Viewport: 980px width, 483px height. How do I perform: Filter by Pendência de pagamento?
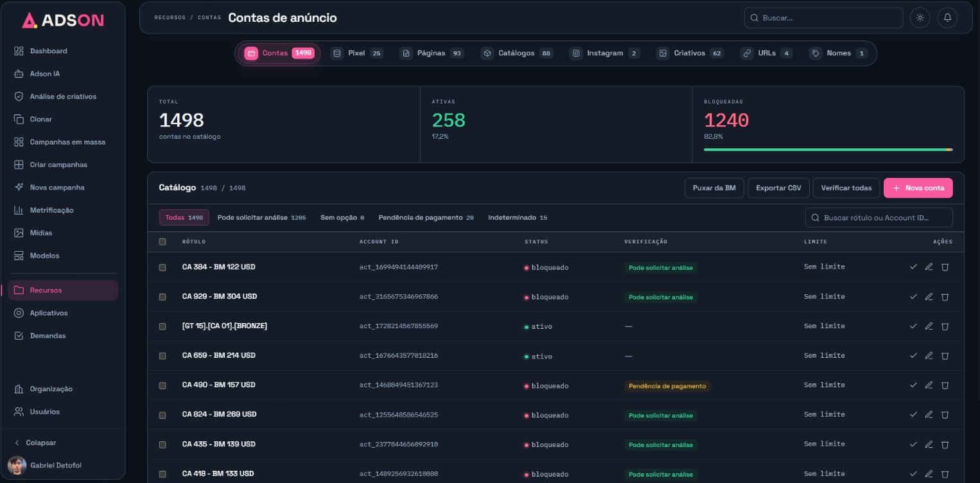coord(426,218)
